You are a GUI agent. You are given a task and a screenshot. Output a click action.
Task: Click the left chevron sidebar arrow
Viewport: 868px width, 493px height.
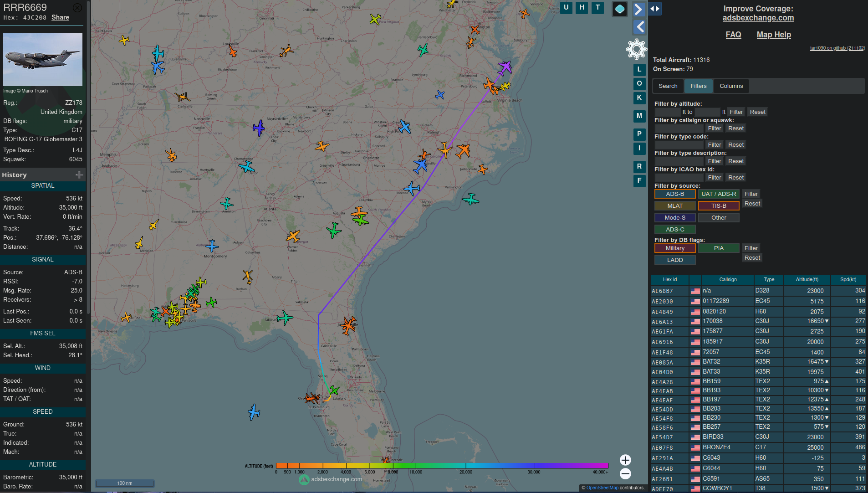coord(639,27)
